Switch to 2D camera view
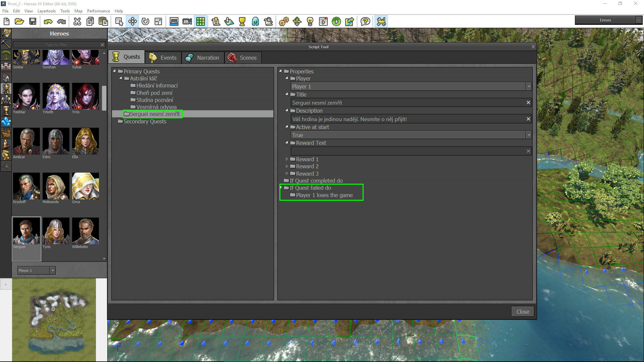The image size is (644, 362). tap(187, 21)
